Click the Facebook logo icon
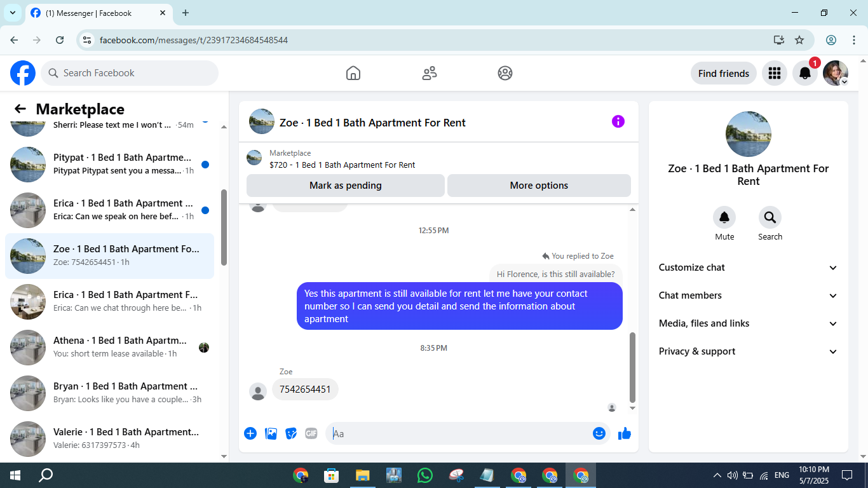Viewport: 868px width, 488px height. (x=23, y=73)
